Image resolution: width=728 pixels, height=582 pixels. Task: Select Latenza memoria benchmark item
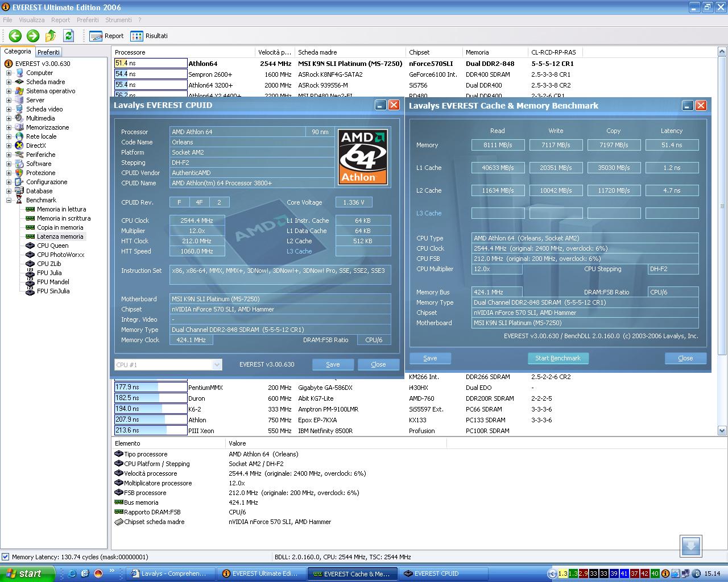[x=60, y=236]
